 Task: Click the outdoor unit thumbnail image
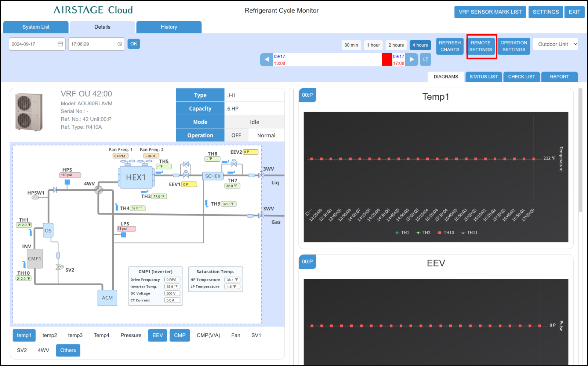pos(29,112)
